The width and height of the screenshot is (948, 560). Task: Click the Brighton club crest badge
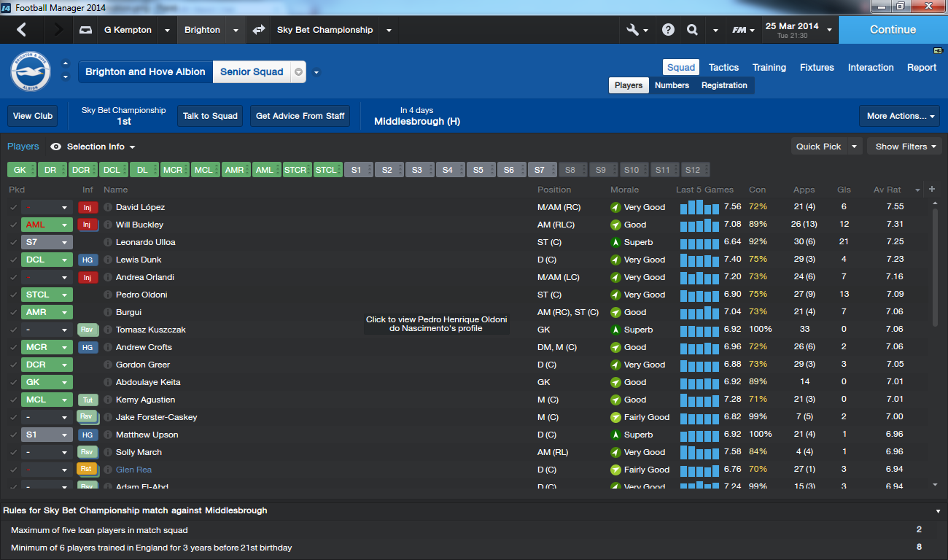[30, 71]
